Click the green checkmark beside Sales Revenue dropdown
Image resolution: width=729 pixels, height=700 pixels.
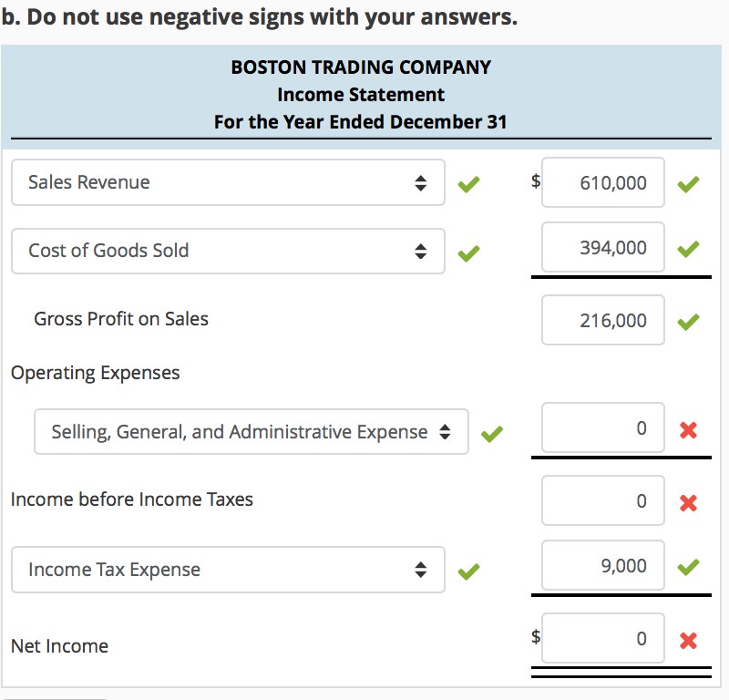pos(468,184)
